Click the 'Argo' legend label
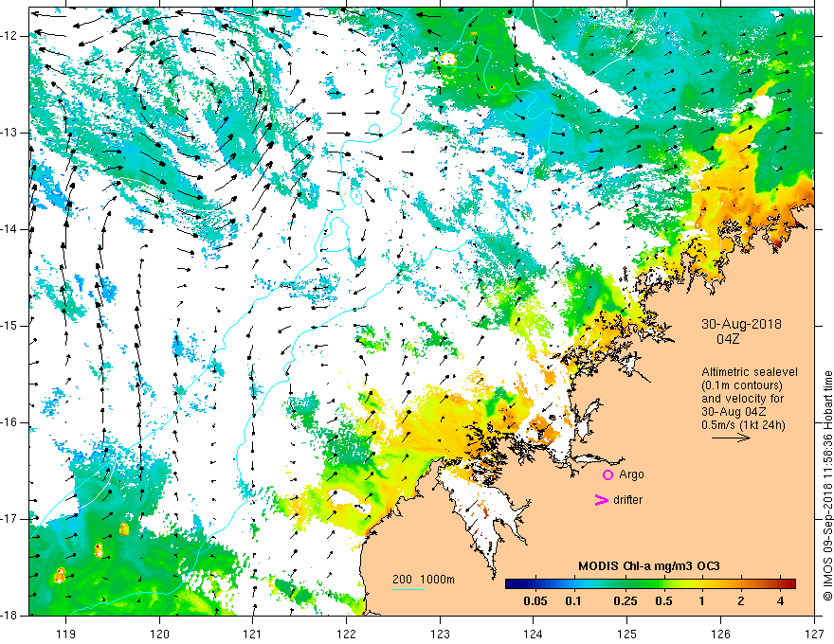The width and height of the screenshot is (834, 644). 631,474
